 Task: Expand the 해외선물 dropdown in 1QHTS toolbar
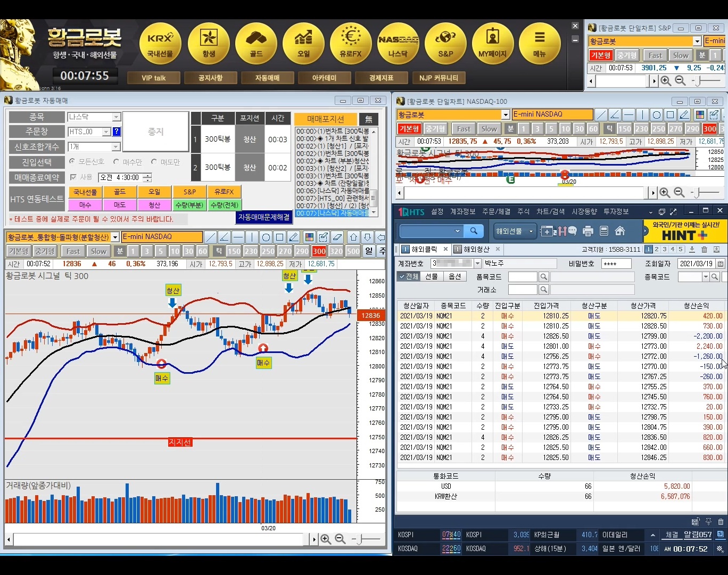pos(515,231)
